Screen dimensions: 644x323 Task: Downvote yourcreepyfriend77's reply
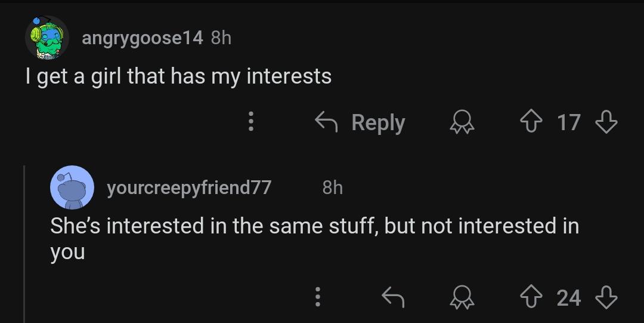pyautogui.click(x=606, y=296)
